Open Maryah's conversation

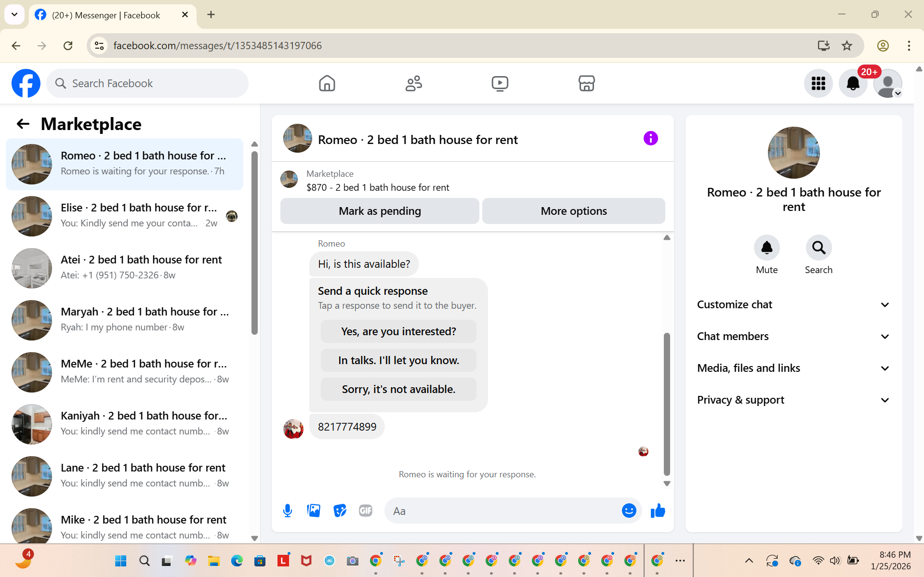[124, 320]
